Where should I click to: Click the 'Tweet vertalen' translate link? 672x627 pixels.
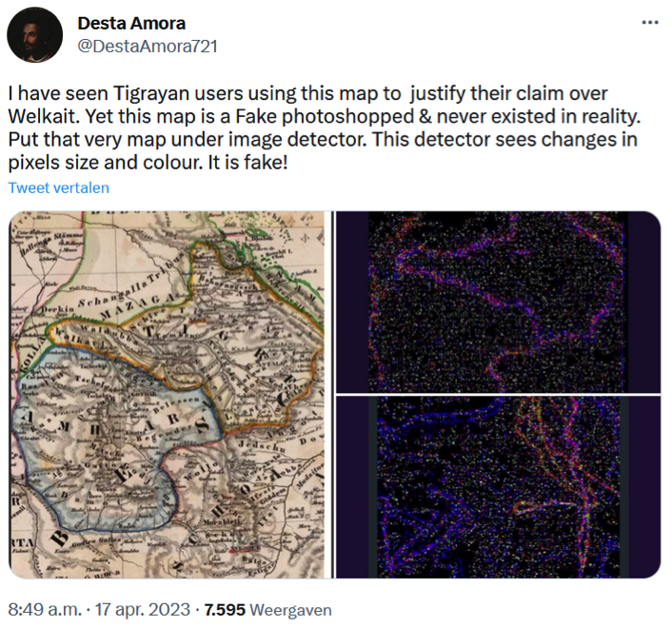pyautogui.click(x=59, y=187)
